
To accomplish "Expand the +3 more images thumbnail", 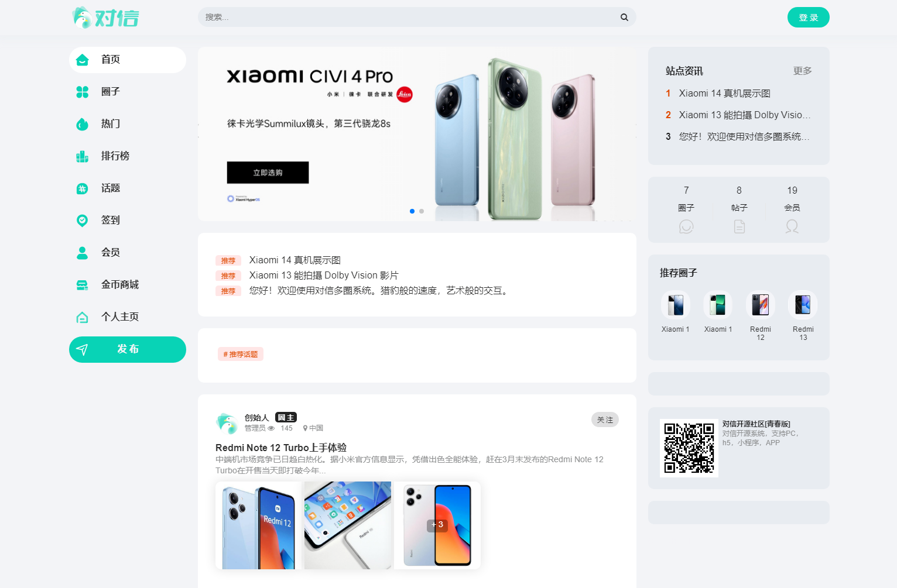I will [437, 525].
